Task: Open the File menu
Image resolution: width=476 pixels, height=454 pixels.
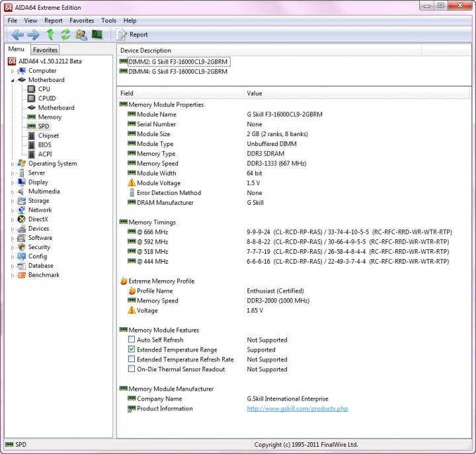Action: pyautogui.click(x=13, y=20)
